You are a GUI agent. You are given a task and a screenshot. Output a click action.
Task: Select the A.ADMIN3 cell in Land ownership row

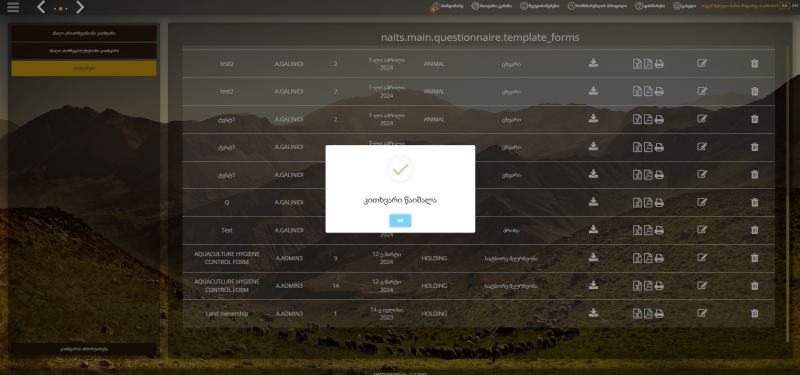click(x=289, y=313)
